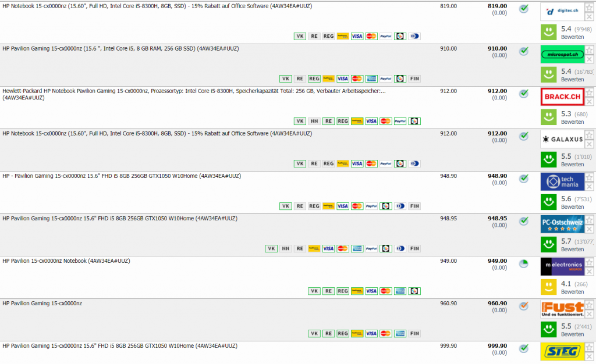Viewport: 596px width, 364px height.
Task: Click the partial-stock pie icon for melectronics
Action: 524,263
